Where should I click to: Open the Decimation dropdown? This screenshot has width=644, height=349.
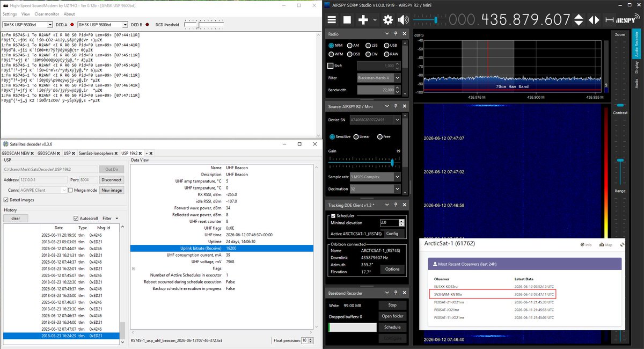pos(375,189)
